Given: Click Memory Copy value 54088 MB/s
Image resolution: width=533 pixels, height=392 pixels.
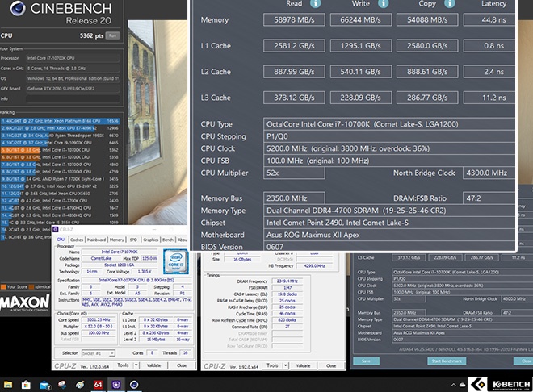Looking at the screenshot, I should [x=427, y=19].
